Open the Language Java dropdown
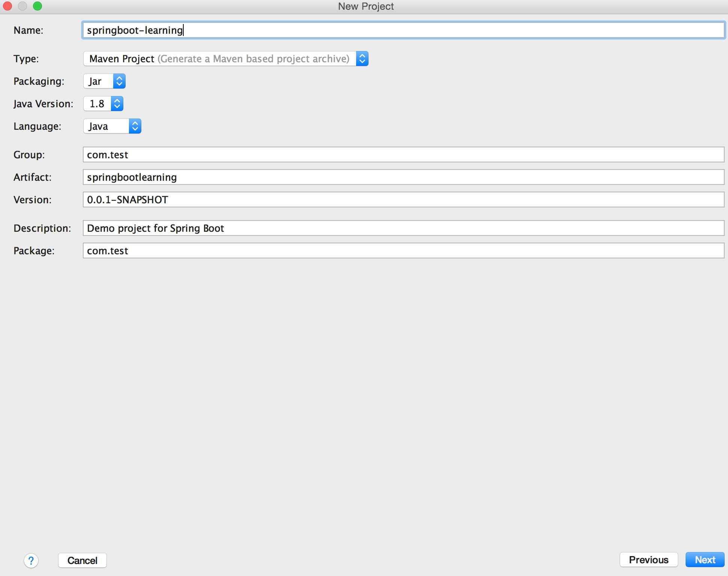Viewport: 728px width, 576px height. point(135,126)
